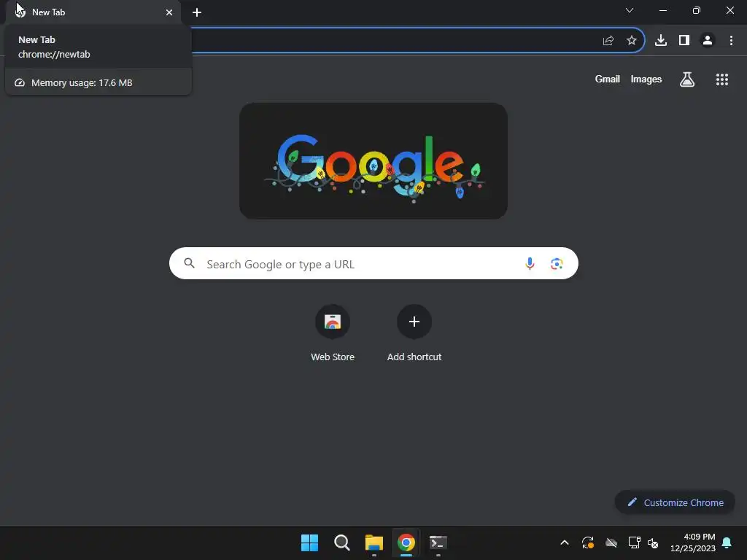Open a new tab with the plus button
Image resolution: width=747 pixels, height=560 pixels.
(x=197, y=12)
